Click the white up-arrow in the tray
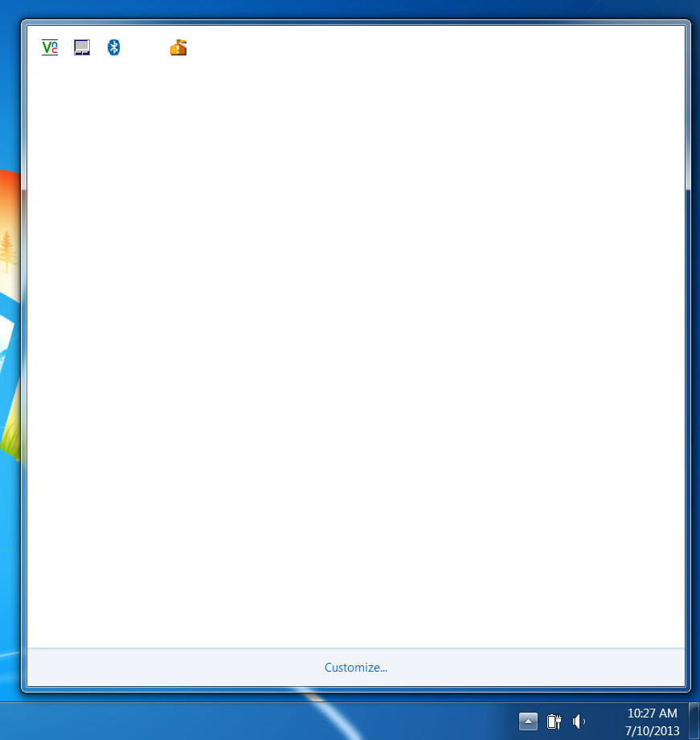Screen dimensions: 700x740 pyautogui.click(x=528, y=722)
